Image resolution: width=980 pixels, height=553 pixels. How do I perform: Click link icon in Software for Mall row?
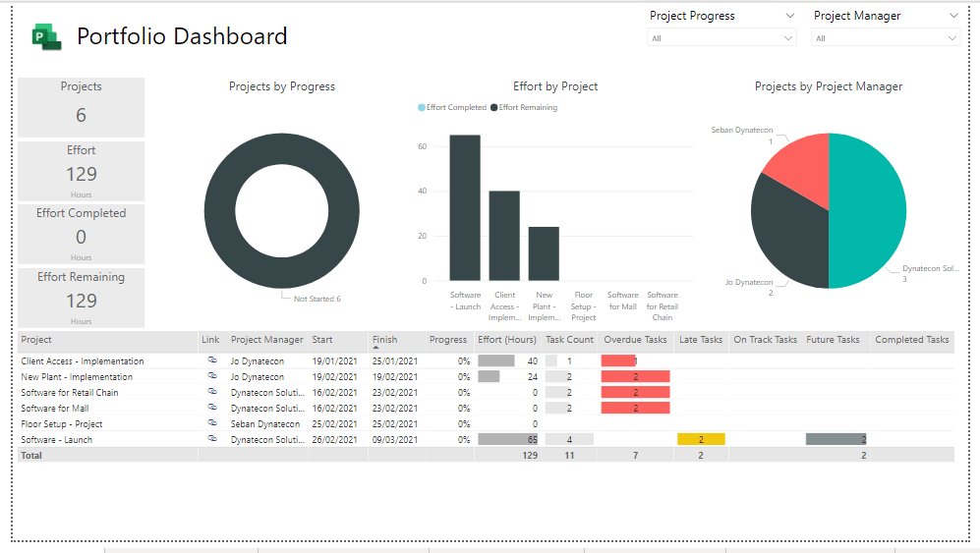pyautogui.click(x=211, y=409)
